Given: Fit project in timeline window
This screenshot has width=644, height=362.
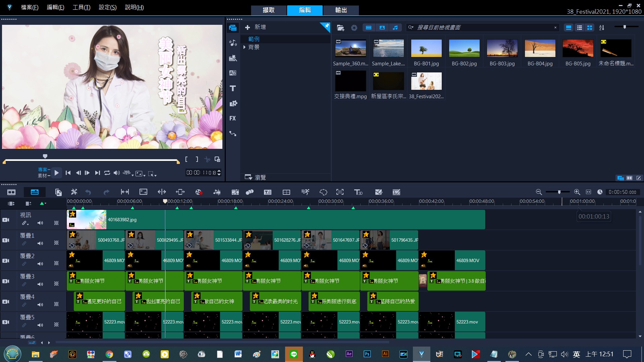Looking at the screenshot, I should 588,192.
